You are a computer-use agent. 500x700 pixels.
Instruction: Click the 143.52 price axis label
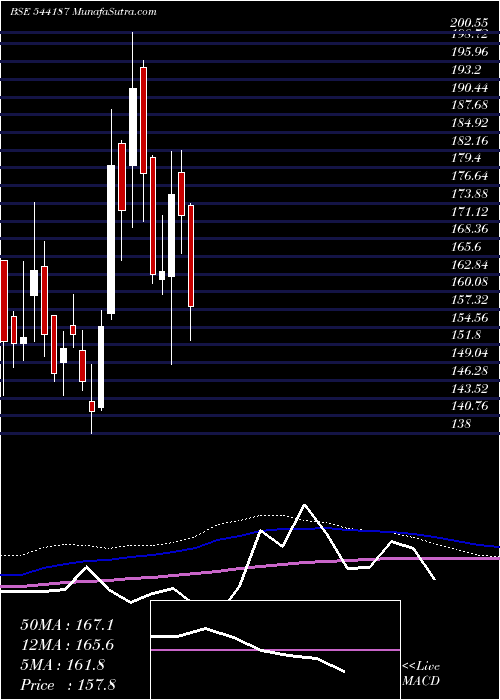469,388
